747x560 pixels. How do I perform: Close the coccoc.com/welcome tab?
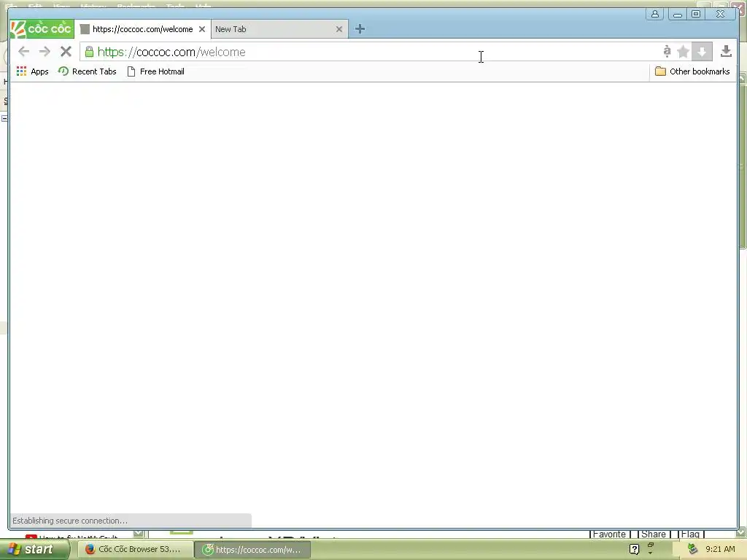click(x=202, y=29)
